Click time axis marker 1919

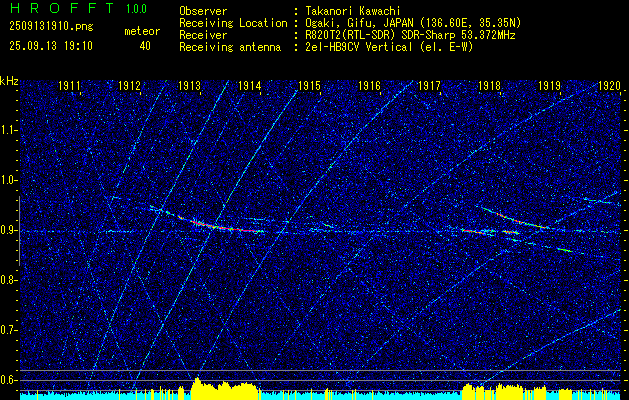(x=549, y=85)
